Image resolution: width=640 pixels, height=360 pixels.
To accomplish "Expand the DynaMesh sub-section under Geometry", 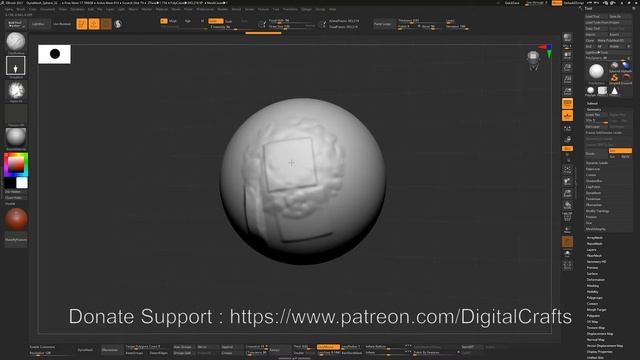I will point(593,193).
